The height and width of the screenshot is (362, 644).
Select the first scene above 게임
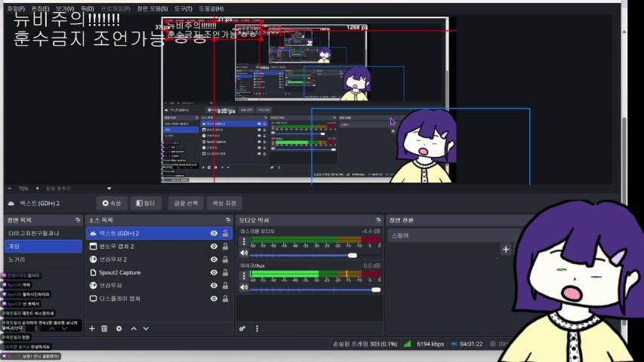click(x=43, y=233)
